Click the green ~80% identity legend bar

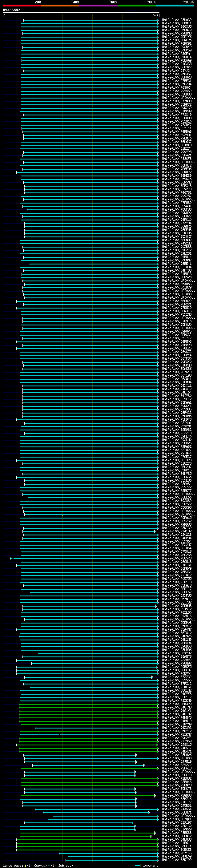pyautogui.click(x=137, y=6)
